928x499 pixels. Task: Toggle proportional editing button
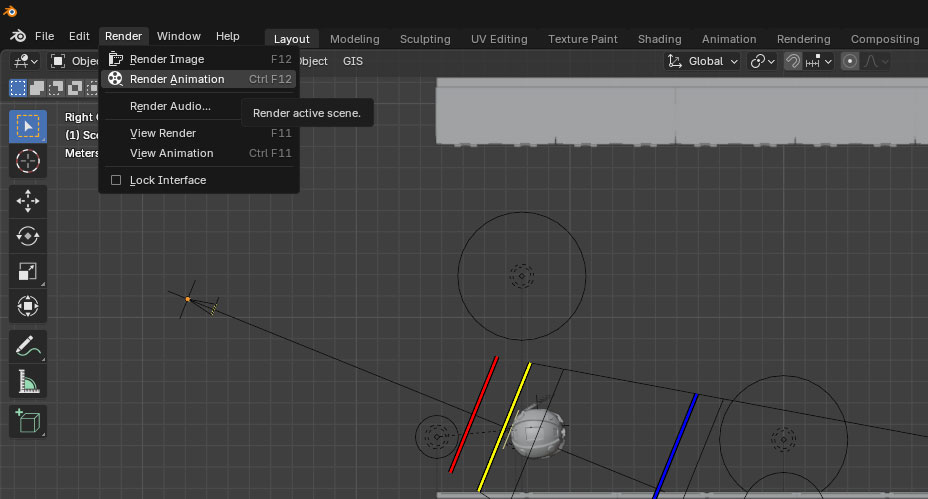coord(850,61)
